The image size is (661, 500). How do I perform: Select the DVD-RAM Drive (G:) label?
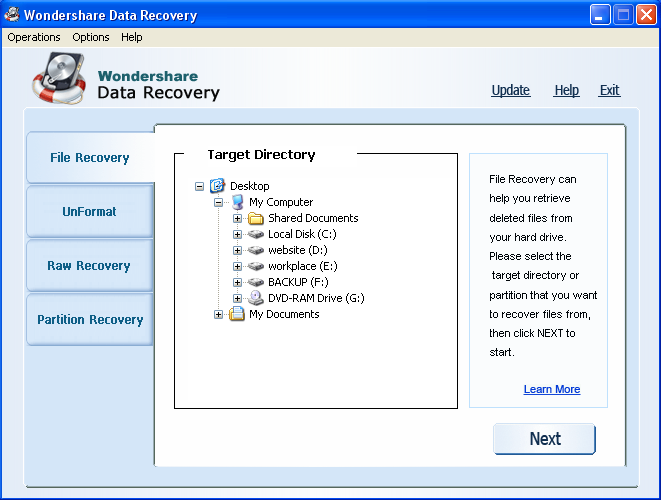pos(316,298)
